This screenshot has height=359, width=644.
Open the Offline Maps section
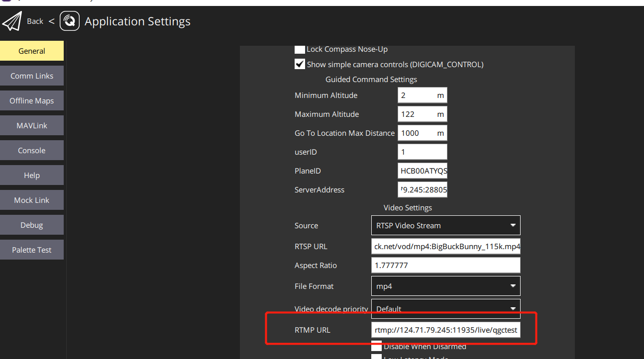(32, 100)
